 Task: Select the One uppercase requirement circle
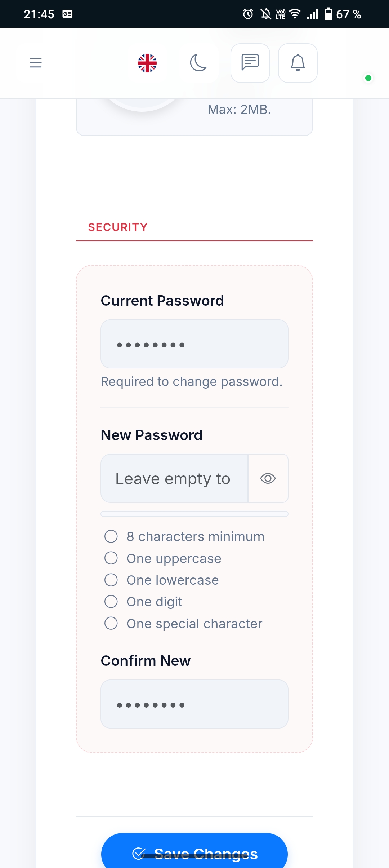(x=111, y=558)
